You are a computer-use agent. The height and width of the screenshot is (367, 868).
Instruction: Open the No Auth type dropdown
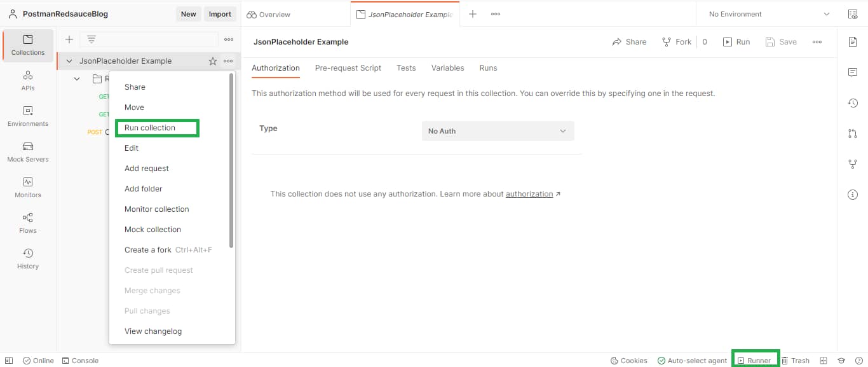tap(498, 131)
